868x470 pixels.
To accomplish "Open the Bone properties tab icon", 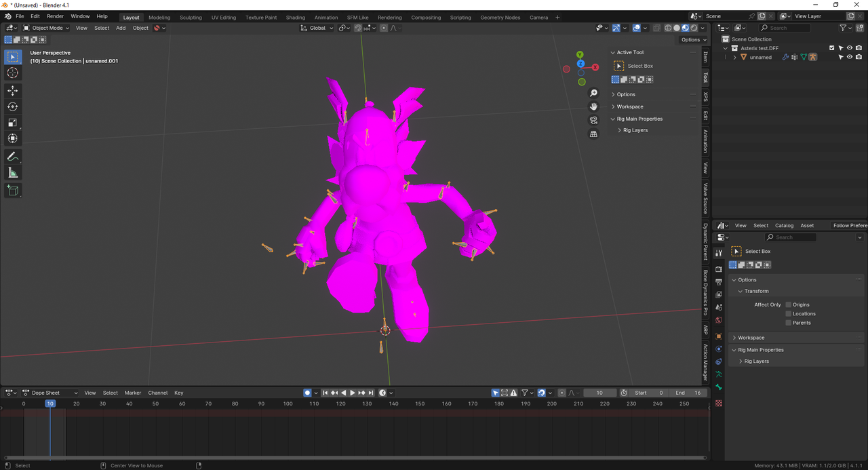I will click(719, 387).
